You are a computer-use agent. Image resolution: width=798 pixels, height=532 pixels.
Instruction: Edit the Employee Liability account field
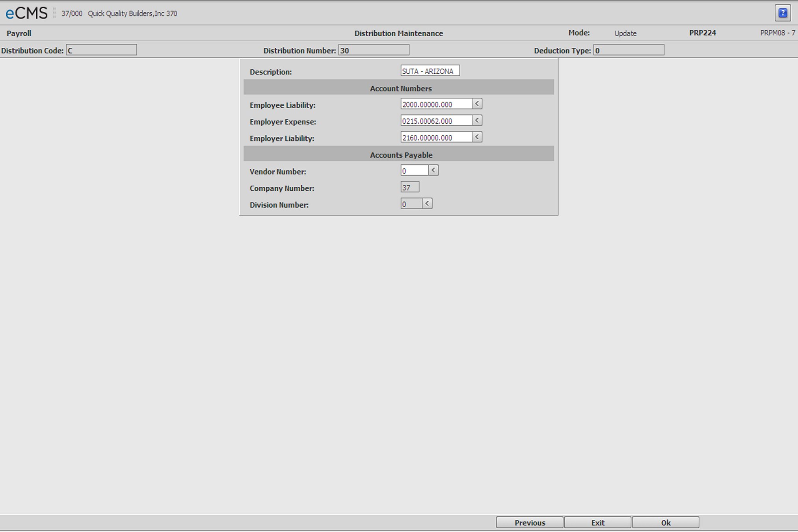(436, 104)
